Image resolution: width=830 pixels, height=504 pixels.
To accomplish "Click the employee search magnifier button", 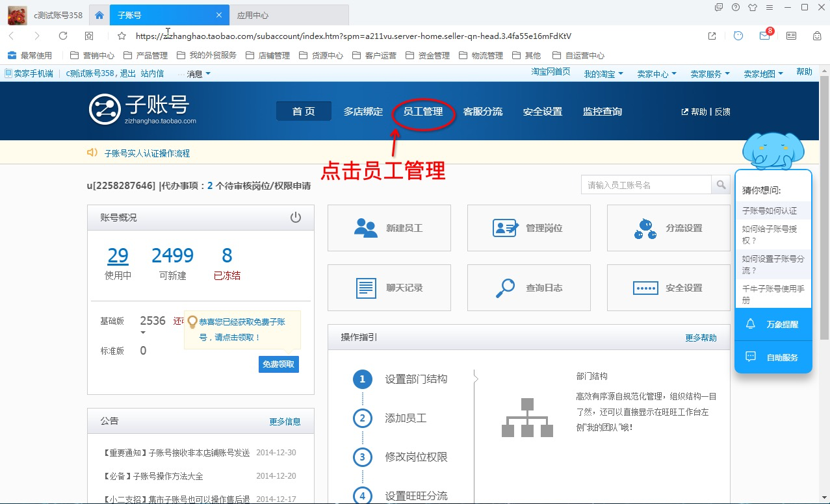I will tap(721, 185).
